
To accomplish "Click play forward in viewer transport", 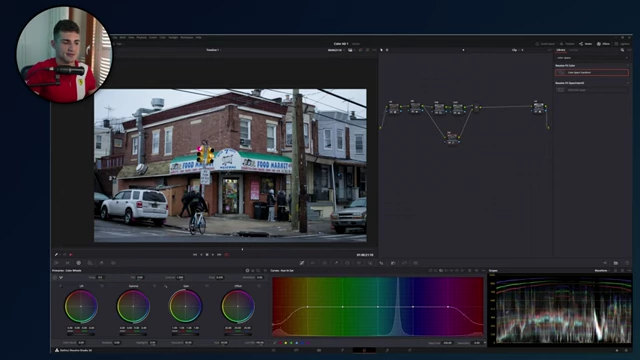I will click(x=213, y=255).
